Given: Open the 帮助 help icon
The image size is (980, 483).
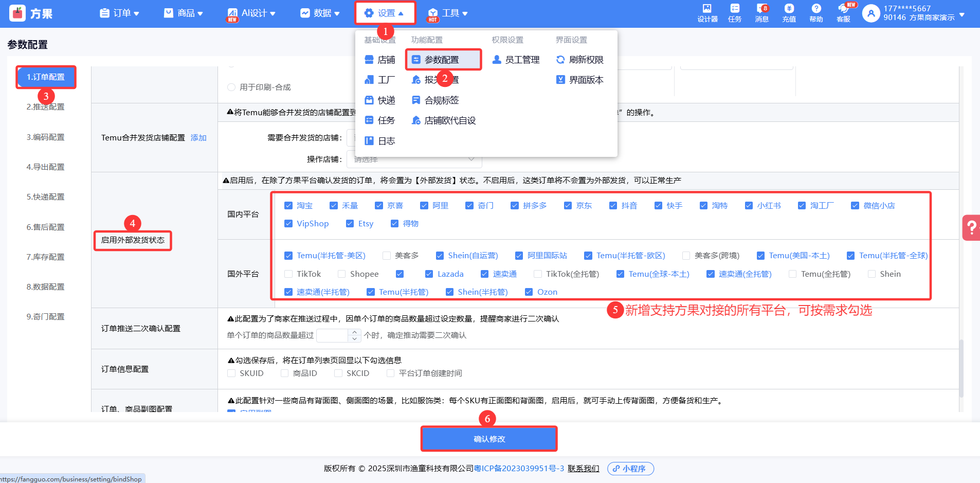Looking at the screenshot, I should pos(816,13).
